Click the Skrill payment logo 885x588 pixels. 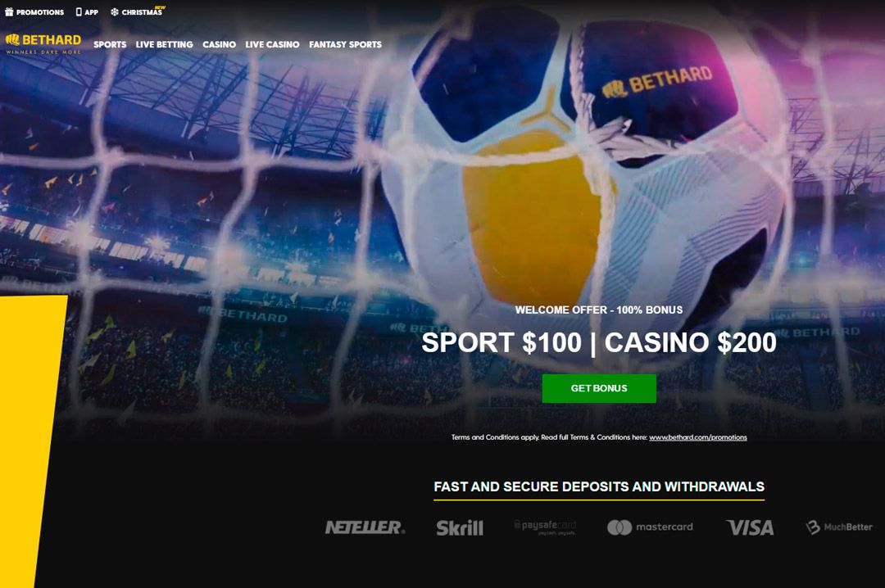[x=460, y=528]
